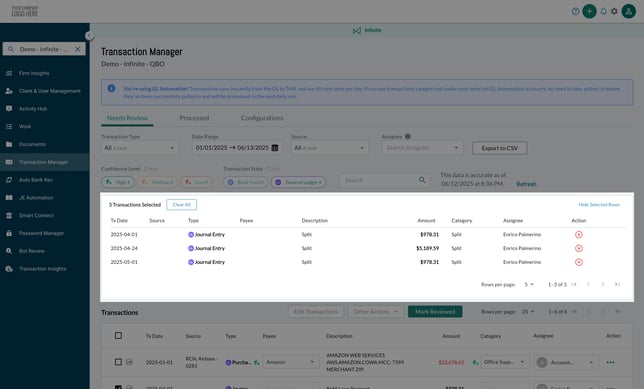This screenshot has height=389, width=644.
Task: Click the Auto Bank Rec icon
Action: [9, 180]
